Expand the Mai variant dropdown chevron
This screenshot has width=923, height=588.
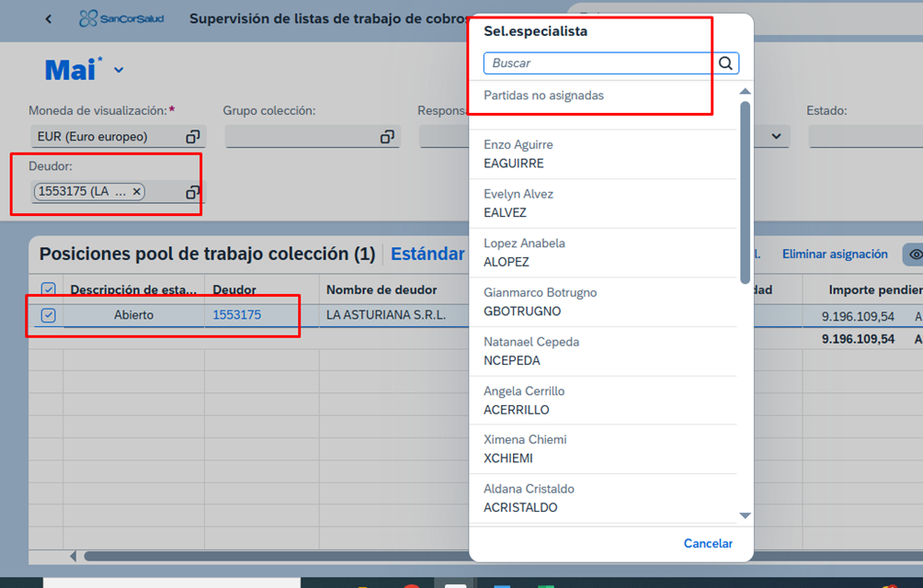pyautogui.click(x=119, y=71)
